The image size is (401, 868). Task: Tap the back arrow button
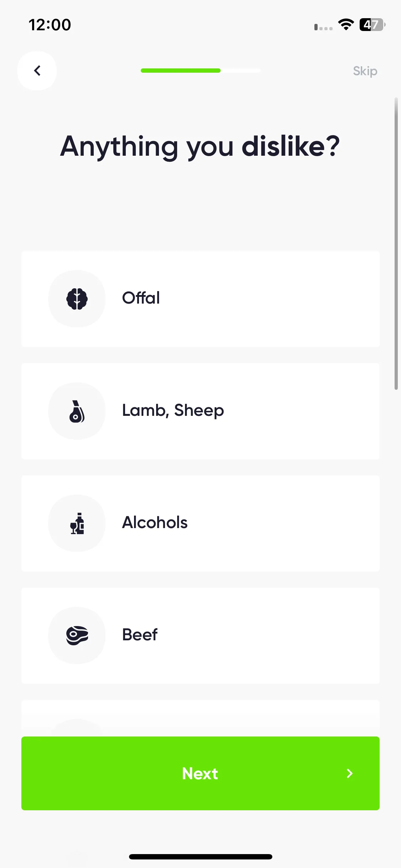[x=37, y=71]
